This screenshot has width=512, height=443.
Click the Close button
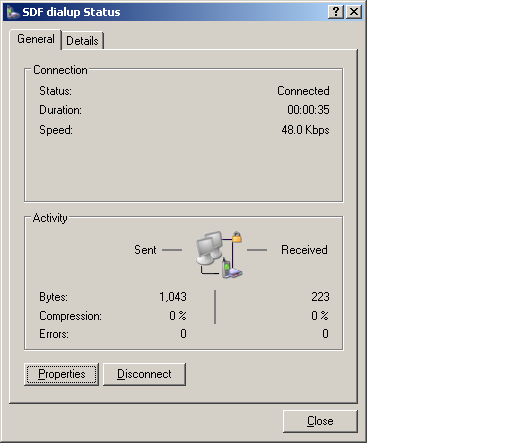[320, 421]
